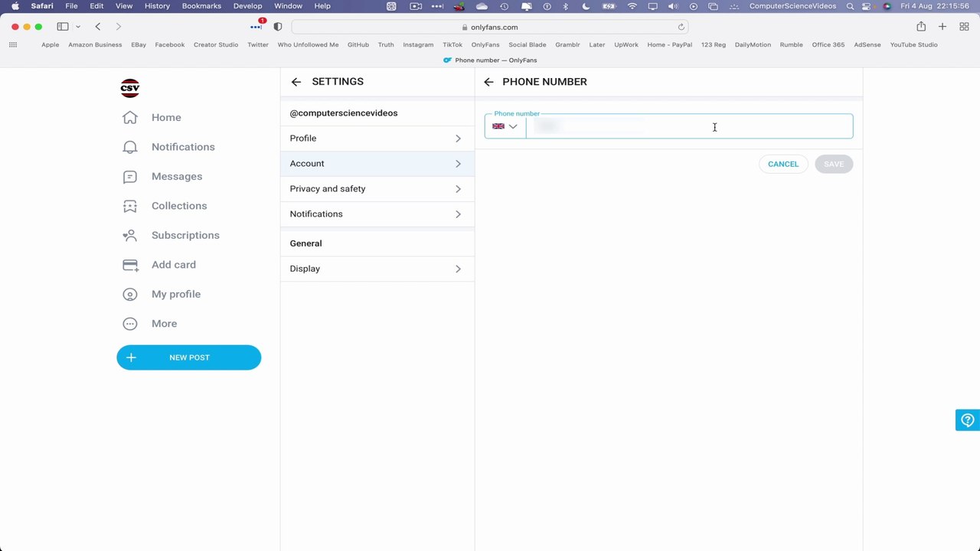Image resolution: width=980 pixels, height=551 pixels.
Task: Open the View menu
Action: pyautogui.click(x=124, y=6)
